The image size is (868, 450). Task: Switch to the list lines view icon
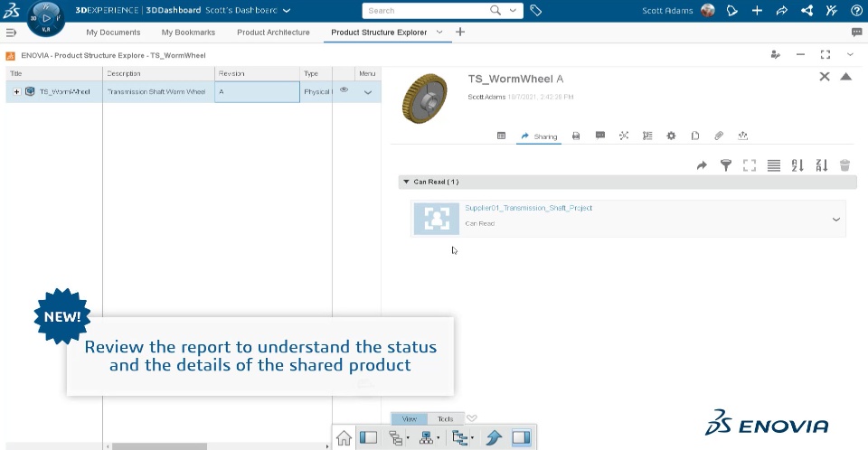pyautogui.click(x=774, y=165)
